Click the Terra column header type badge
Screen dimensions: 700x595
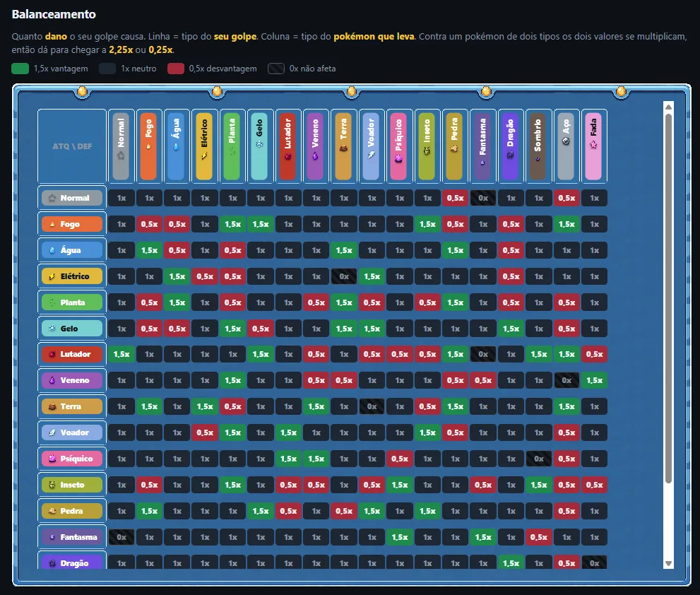pyautogui.click(x=343, y=146)
